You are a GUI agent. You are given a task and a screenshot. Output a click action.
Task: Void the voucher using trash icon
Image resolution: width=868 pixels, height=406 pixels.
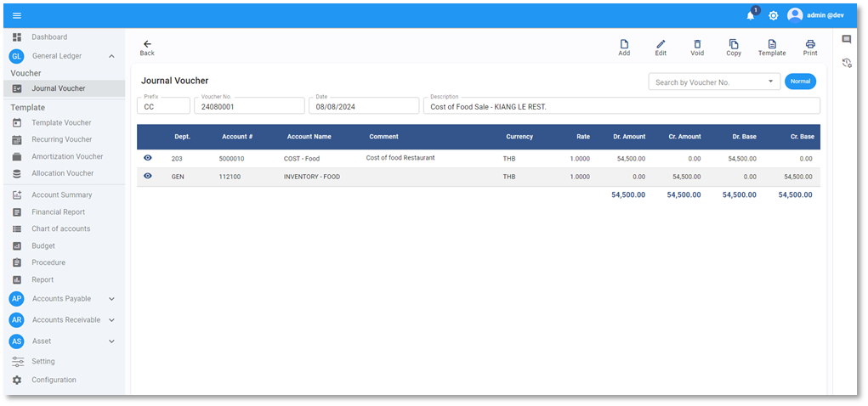click(x=697, y=47)
